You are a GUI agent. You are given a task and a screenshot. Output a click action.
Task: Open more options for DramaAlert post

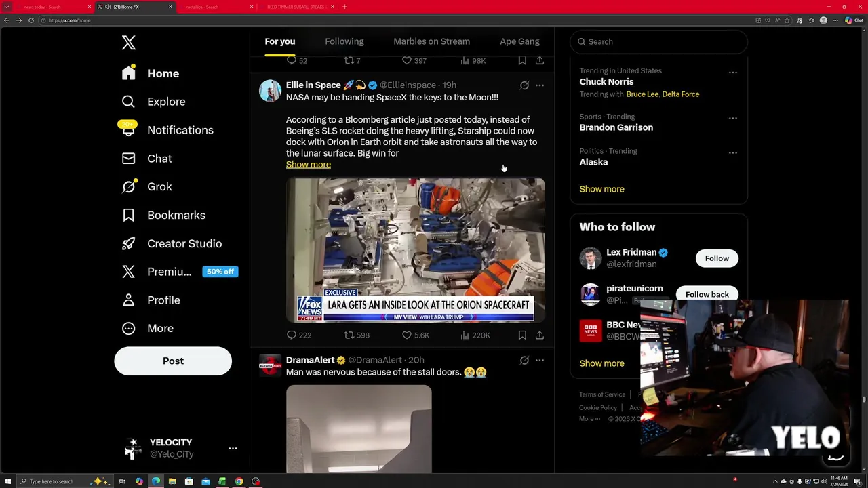(540, 361)
